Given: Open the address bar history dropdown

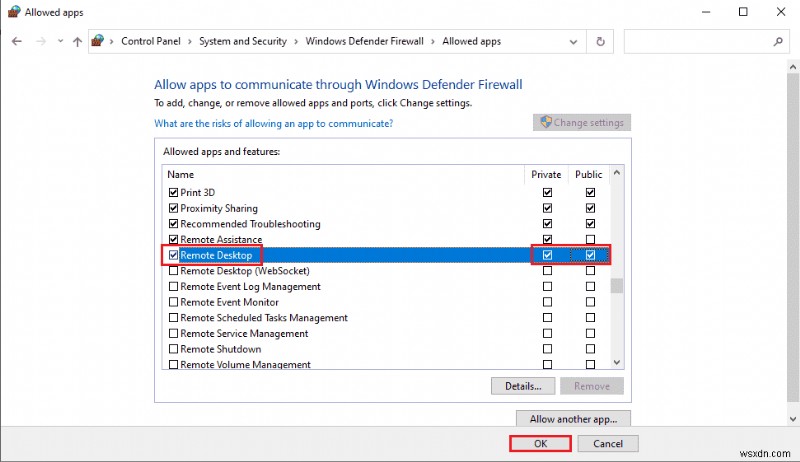Looking at the screenshot, I should pos(574,42).
